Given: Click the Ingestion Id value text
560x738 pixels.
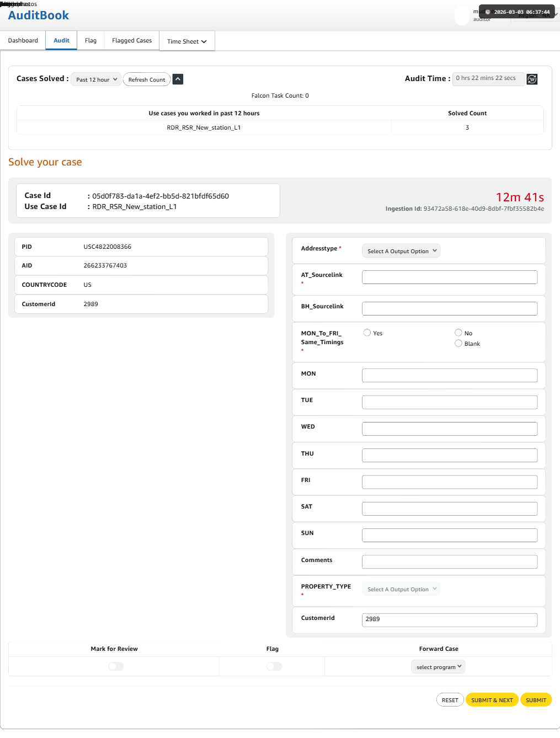Looking at the screenshot, I should pyautogui.click(x=484, y=208).
